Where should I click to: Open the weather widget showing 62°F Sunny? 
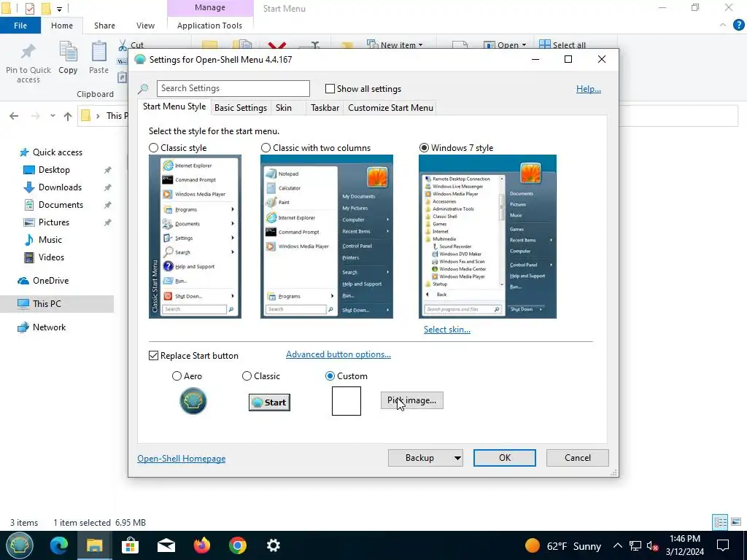pyautogui.click(x=562, y=545)
